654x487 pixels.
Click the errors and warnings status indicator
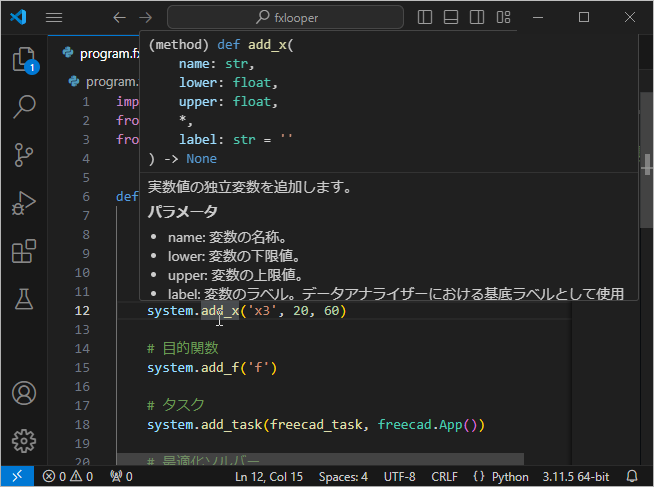click(68, 477)
